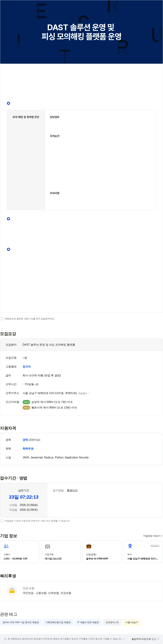Click the warning icon beside 채용정보에 잘못된 내용
This screenshot has width=163, height=644.
point(2,319)
